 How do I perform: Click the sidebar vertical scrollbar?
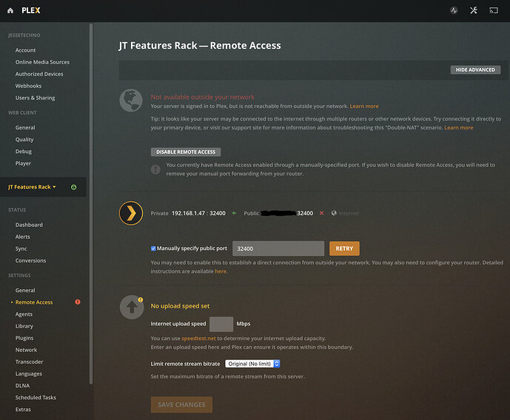click(91, 203)
